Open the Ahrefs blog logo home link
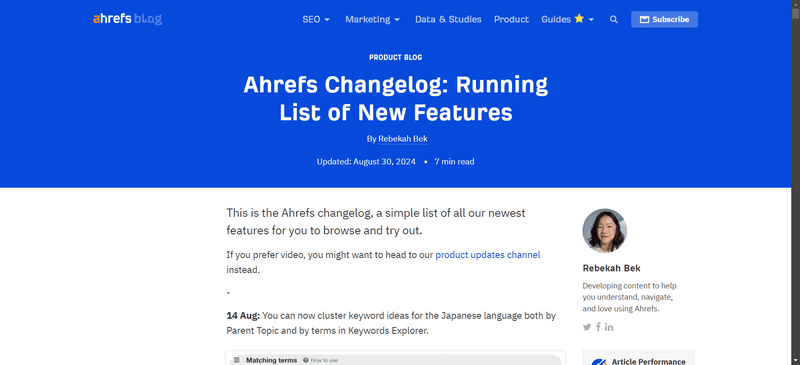This screenshot has width=800, height=365. click(128, 19)
